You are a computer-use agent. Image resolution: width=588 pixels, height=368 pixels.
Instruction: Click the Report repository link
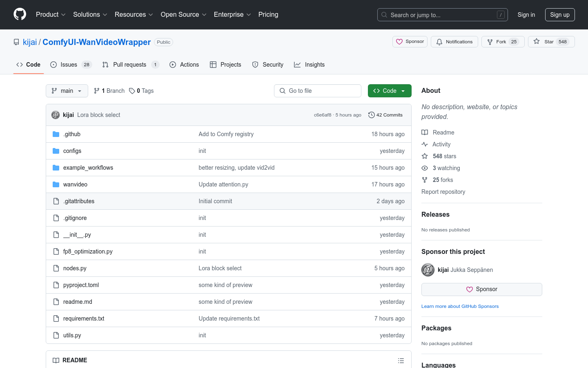[443, 192]
